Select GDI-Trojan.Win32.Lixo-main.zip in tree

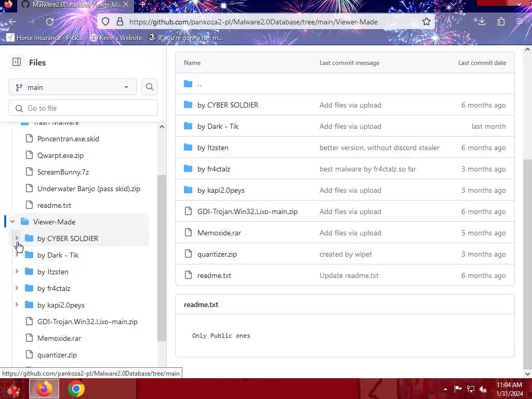click(x=87, y=322)
